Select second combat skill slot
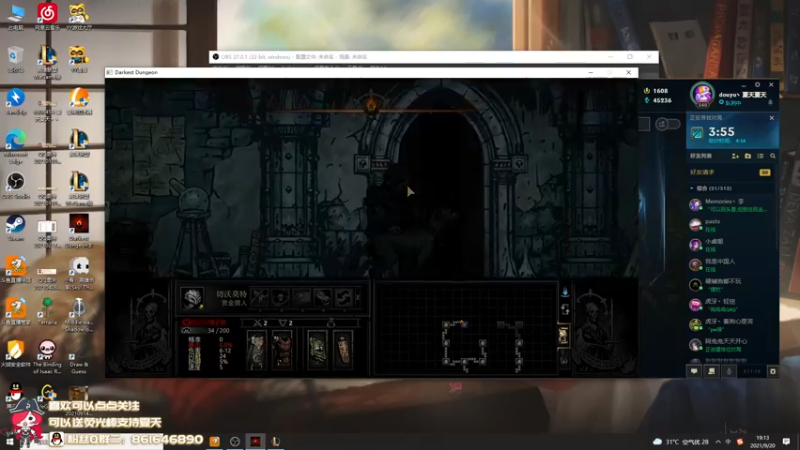Viewport: 800px width, 450px height. pyautogui.click(x=281, y=297)
